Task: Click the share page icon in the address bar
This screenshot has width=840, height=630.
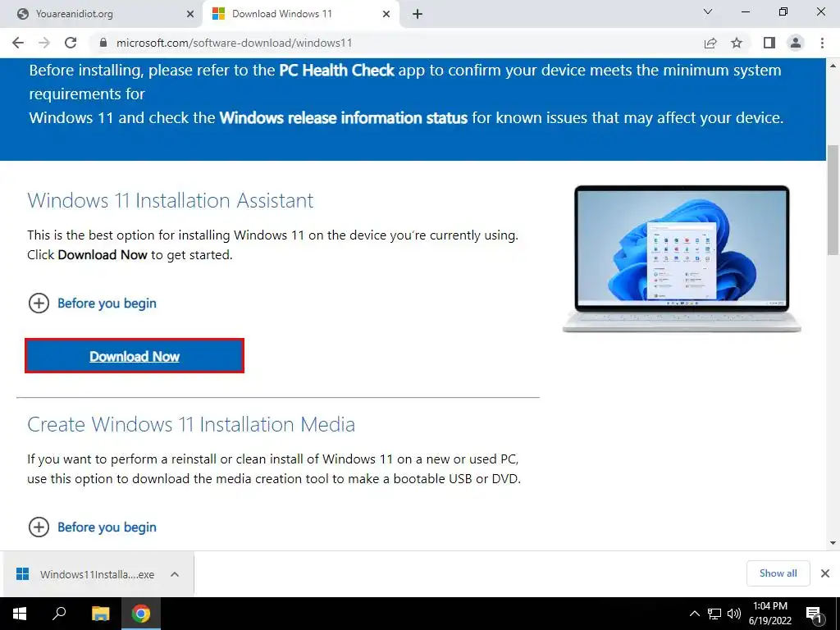Action: click(x=710, y=43)
